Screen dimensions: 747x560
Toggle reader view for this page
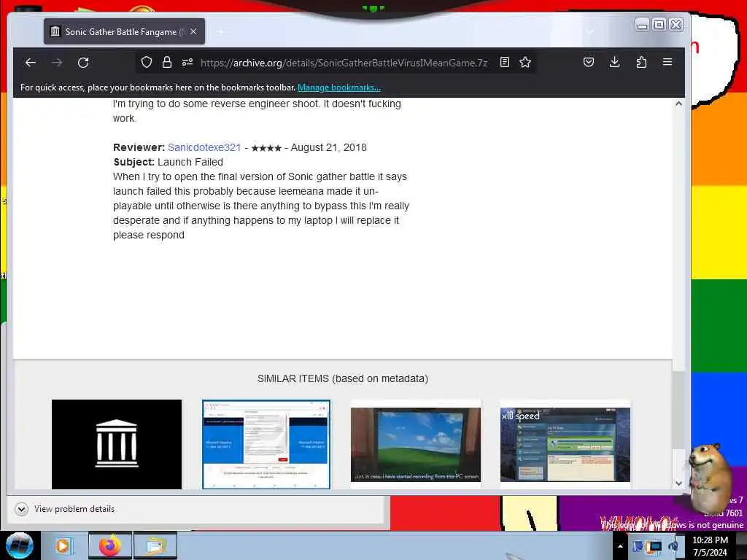coord(505,63)
